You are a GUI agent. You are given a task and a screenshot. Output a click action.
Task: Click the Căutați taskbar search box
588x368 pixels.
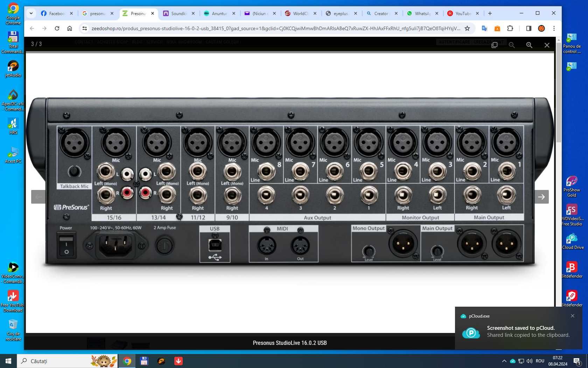coord(67,361)
